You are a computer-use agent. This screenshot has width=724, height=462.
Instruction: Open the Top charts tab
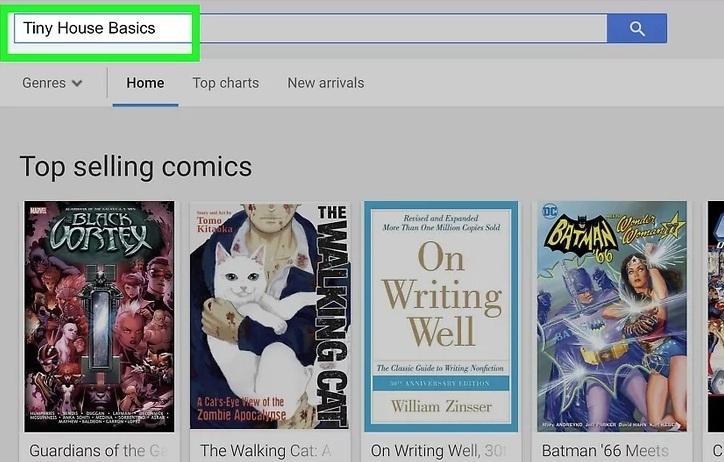[x=225, y=83]
